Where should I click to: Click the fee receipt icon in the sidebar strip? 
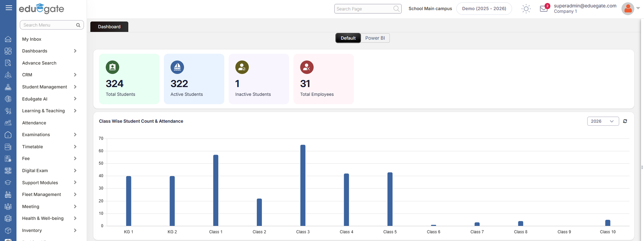pos(8,159)
